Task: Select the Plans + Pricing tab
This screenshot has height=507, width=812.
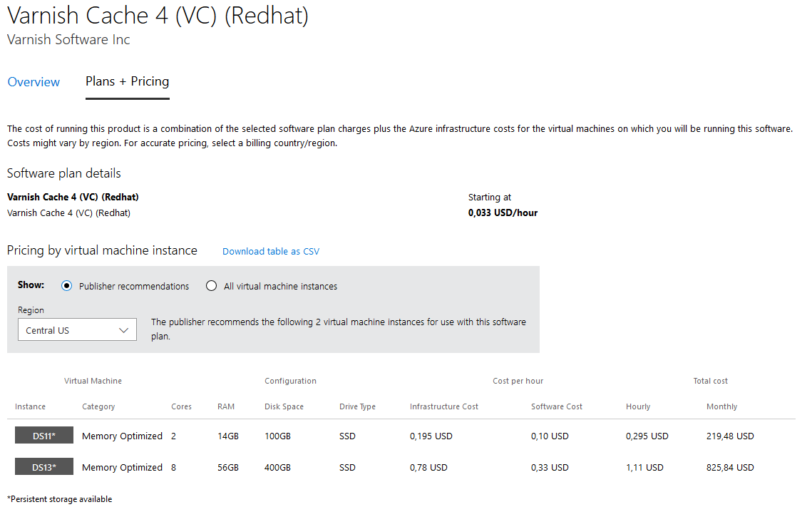Action: click(x=128, y=82)
